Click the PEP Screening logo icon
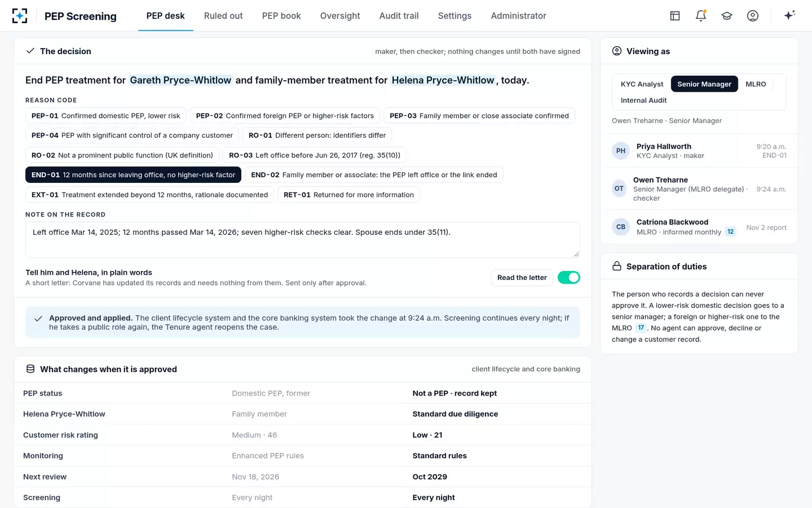Image resolution: width=812 pixels, height=508 pixels. coord(20,16)
